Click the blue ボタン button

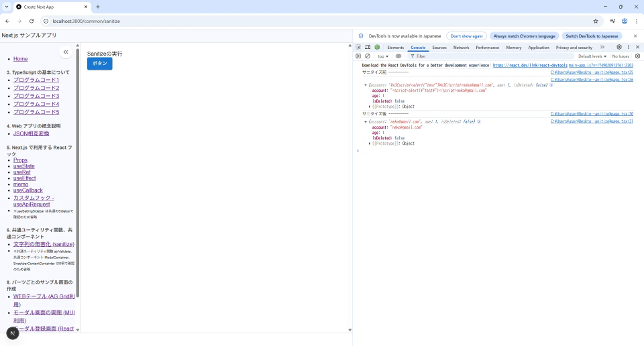pos(99,64)
